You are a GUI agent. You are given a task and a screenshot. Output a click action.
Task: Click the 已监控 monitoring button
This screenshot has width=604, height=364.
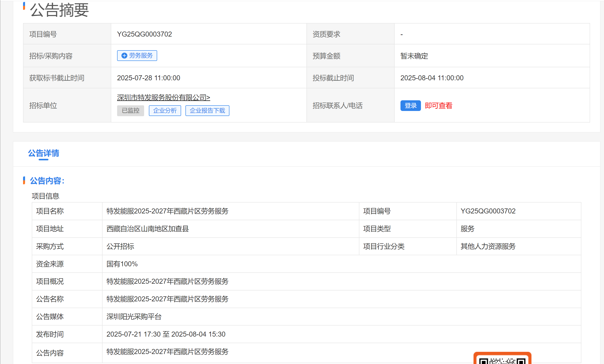click(130, 111)
